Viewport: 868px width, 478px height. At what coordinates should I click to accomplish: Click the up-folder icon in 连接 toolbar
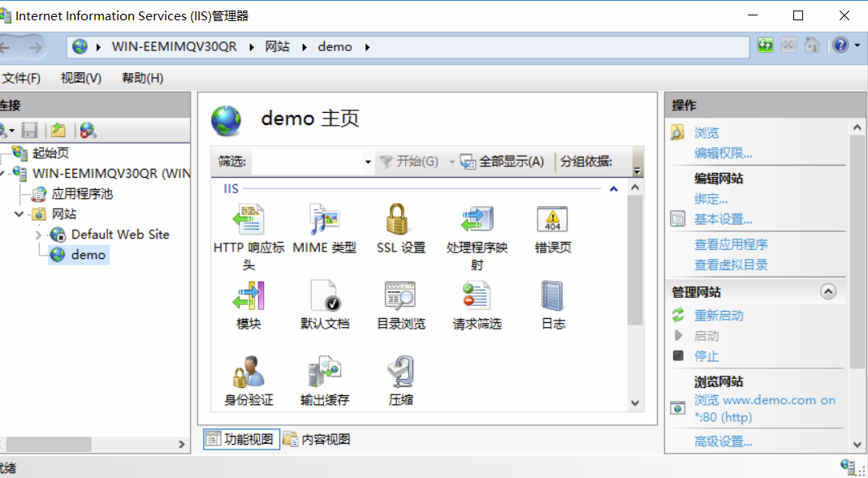tap(58, 131)
